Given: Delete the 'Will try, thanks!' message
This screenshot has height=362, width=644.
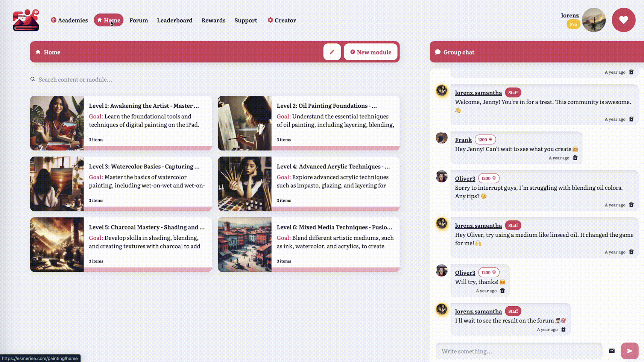Looking at the screenshot, I should (502, 291).
